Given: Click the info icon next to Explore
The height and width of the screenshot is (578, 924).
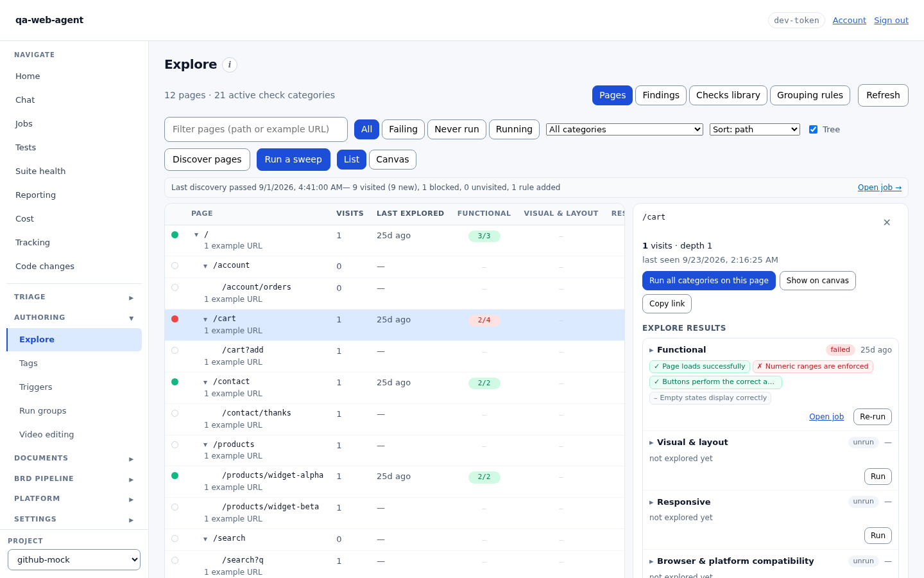Looking at the screenshot, I should point(230,65).
